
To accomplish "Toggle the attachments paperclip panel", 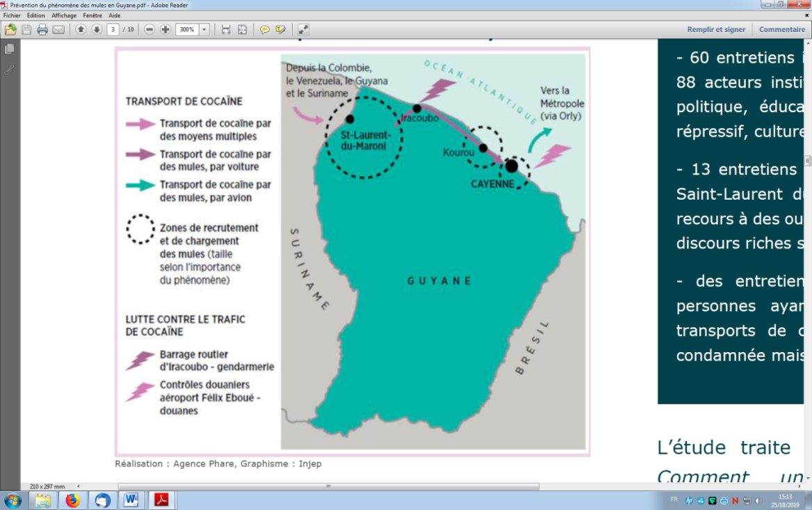I will [x=9, y=70].
